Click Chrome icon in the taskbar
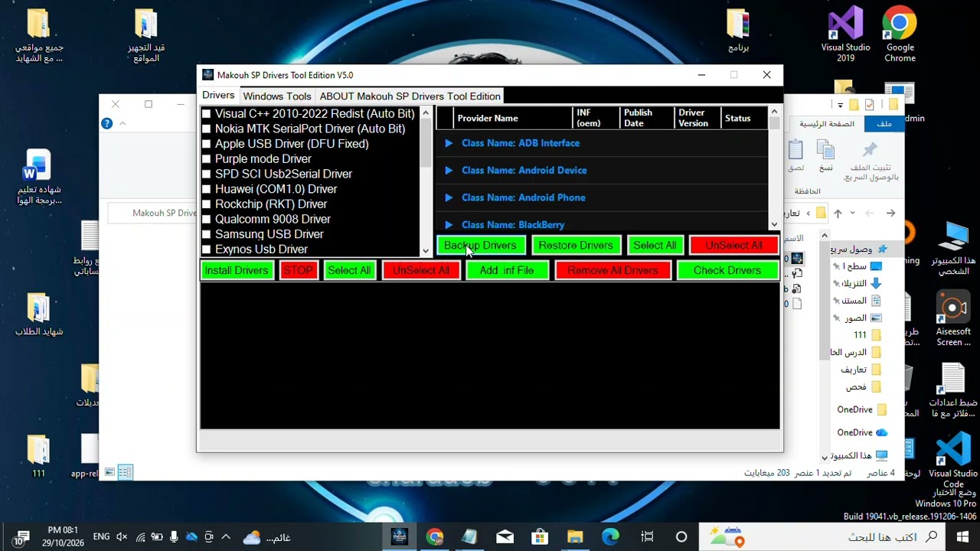This screenshot has width=980, height=551. pyautogui.click(x=435, y=537)
